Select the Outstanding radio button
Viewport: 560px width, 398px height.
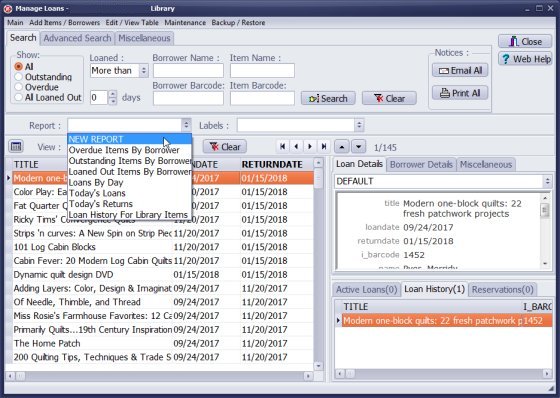point(19,77)
